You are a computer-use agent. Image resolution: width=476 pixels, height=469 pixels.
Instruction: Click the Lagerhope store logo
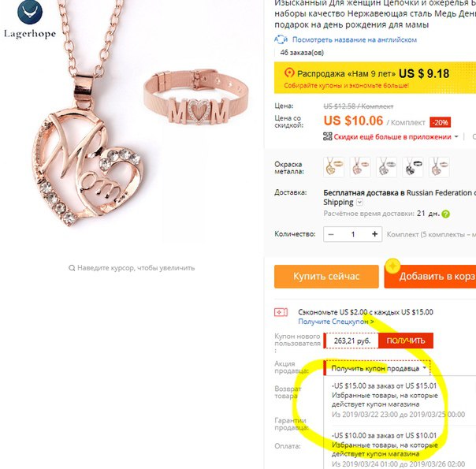30,20
